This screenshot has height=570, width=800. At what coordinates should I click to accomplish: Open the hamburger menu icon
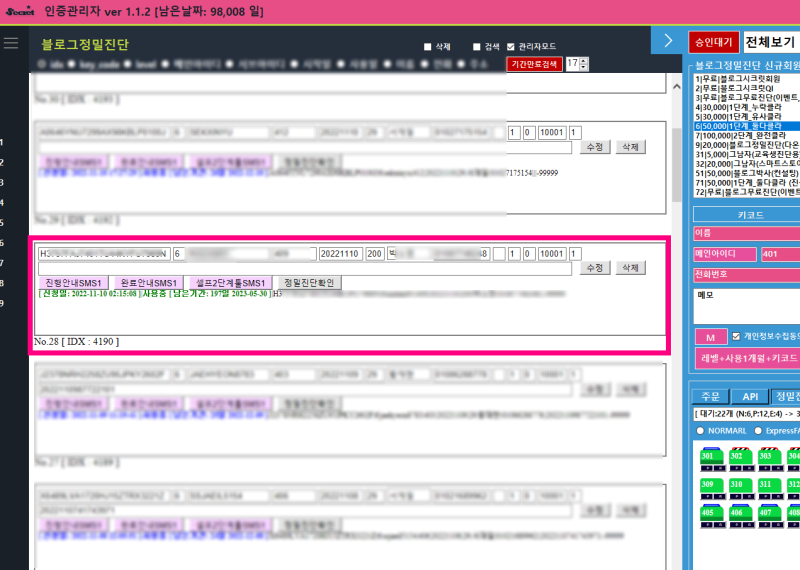pos(11,43)
